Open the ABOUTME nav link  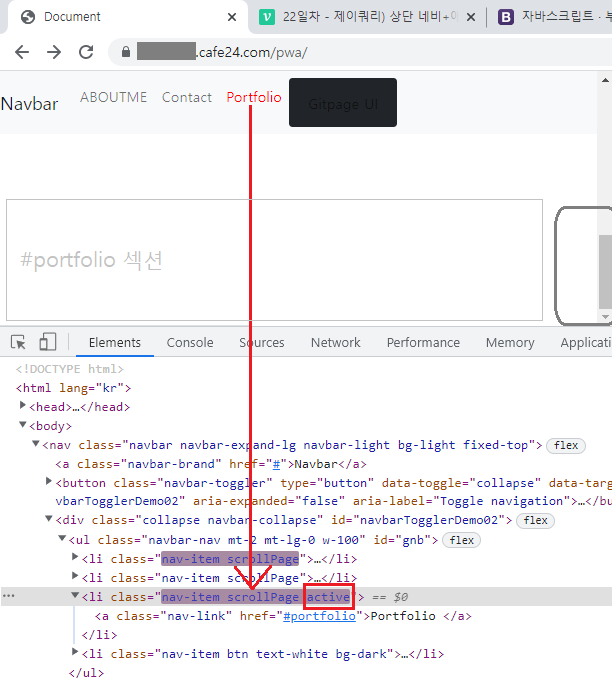pyautogui.click(x=114, y=97)
